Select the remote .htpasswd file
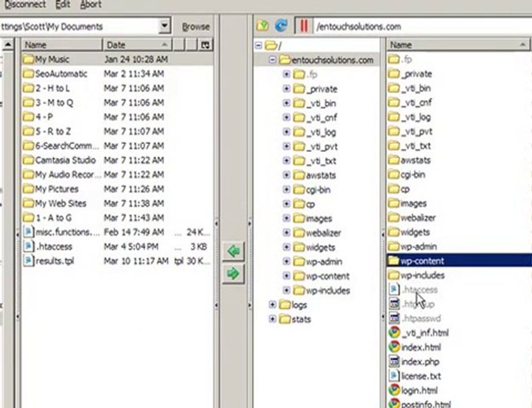Screen dimensions: 532x408 415,318
